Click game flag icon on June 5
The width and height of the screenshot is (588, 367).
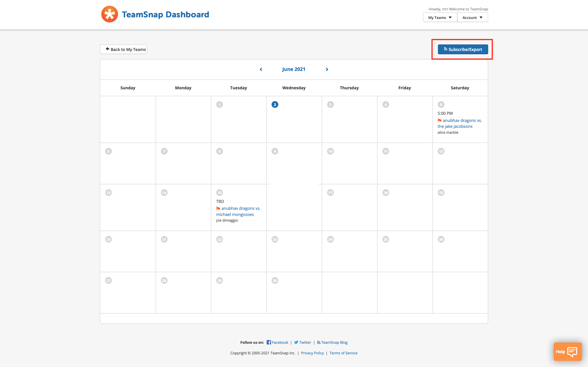click(440, 120)
